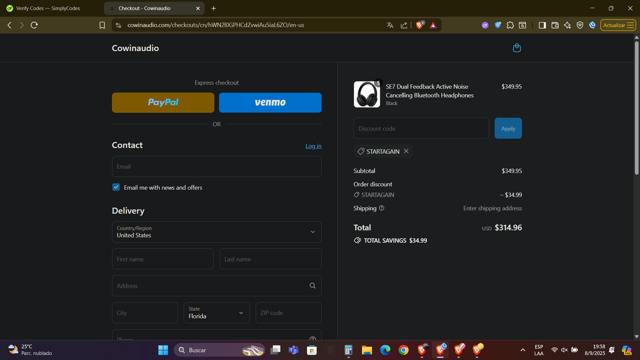The height and width of the screenshot is (360, 640).
Task: Open Brave Rewards triangle icon
Action: pyautogui.click(x=433, y=25)
